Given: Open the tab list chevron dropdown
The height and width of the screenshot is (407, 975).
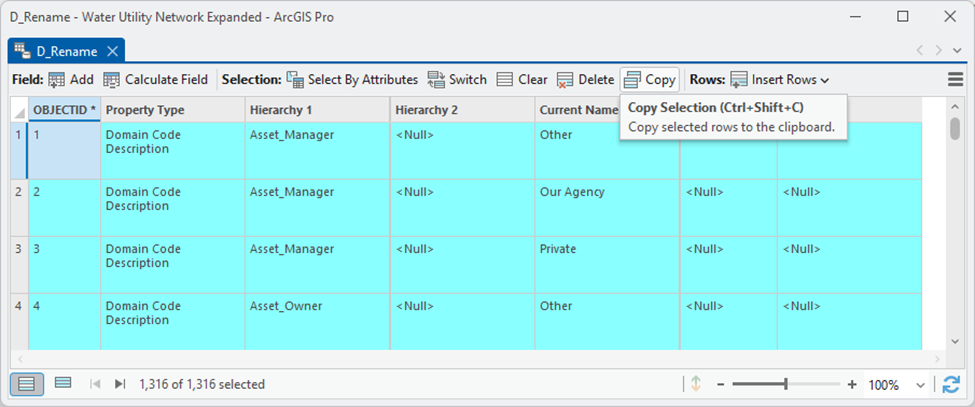Looking at the screenshot, I should (x=958, y=51).
